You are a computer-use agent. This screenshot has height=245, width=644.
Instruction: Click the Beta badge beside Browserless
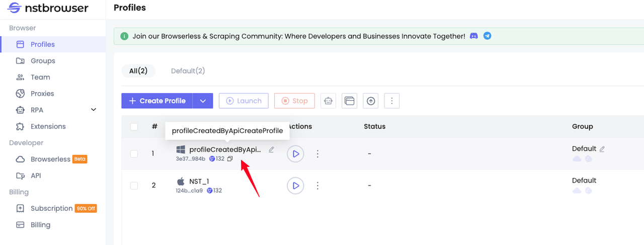click(80, 159)
